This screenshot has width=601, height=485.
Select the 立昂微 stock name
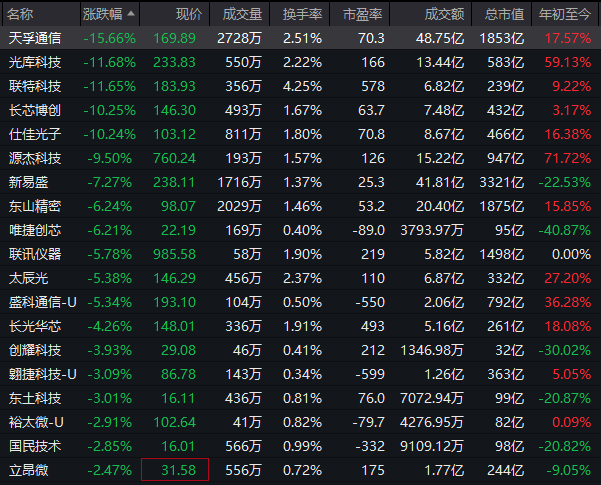pyautogui.click(x=28, y=470)
